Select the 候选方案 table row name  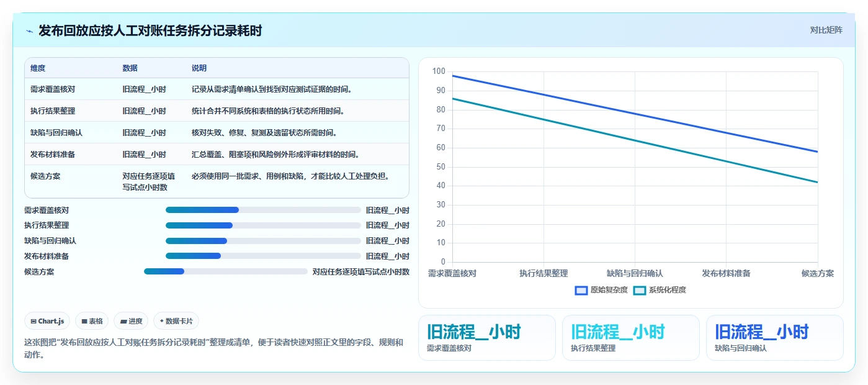tap(45, 176)
